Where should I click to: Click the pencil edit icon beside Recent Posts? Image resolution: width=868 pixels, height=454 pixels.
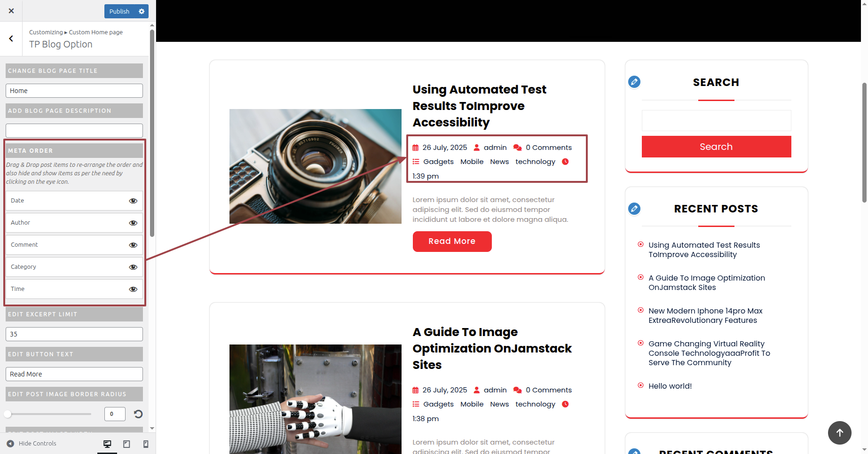click(634, 209)
